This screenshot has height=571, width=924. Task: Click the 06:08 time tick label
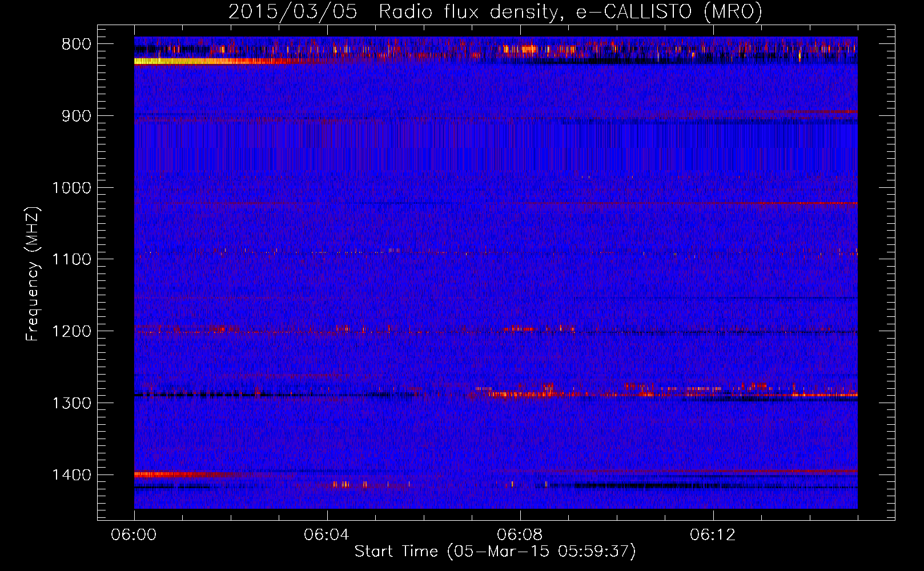click(x=520, y=535)
